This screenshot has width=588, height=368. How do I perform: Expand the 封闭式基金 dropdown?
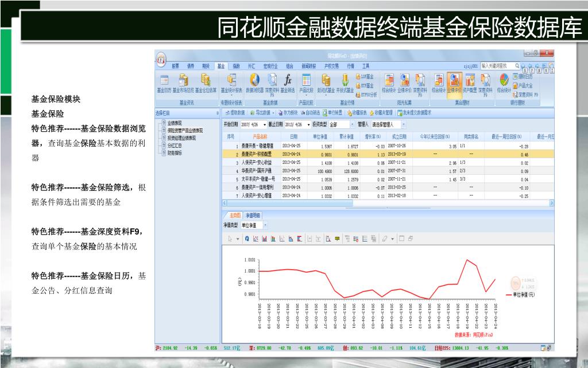tap(326, 95)
